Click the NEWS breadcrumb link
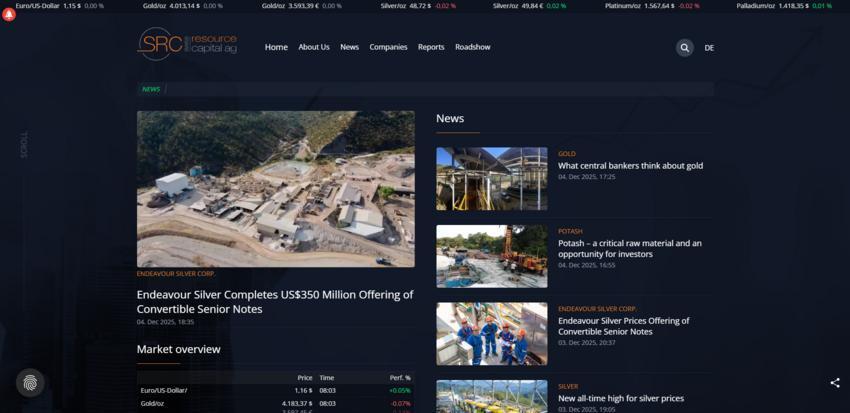Screen dimensions: 850x413 pyautogui.click(x=151, y=89)
